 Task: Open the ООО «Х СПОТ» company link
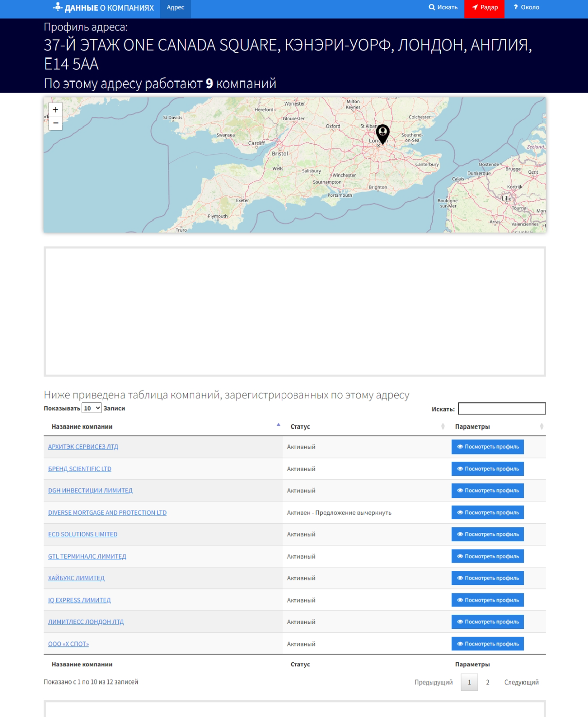coord(68,644)
